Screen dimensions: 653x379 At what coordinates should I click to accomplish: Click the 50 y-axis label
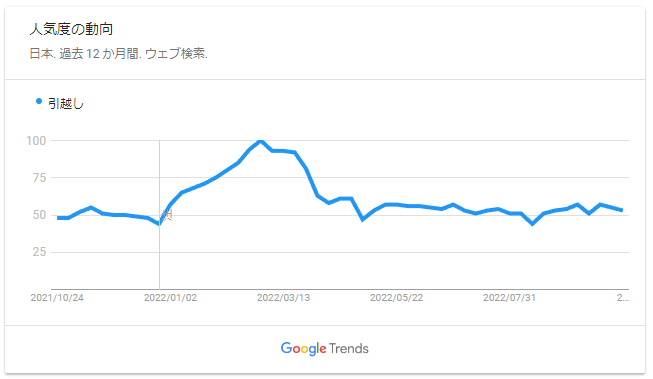pos(39,215)
